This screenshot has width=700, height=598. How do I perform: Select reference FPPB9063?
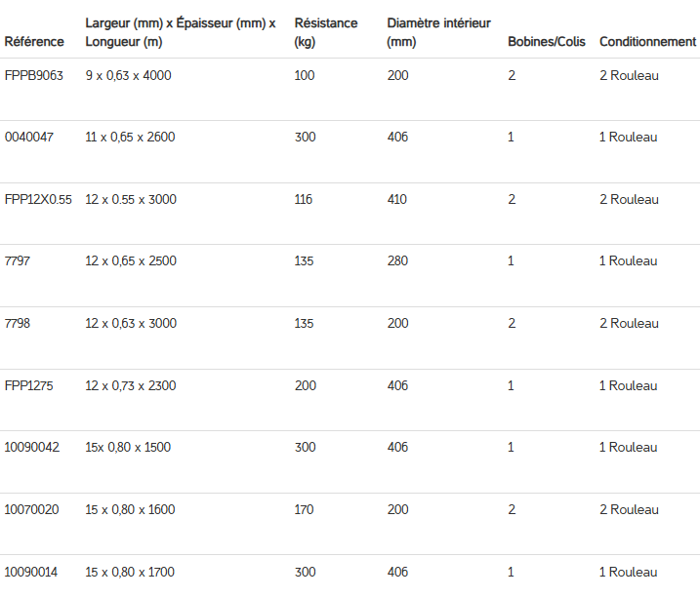(x=34, y=75)
